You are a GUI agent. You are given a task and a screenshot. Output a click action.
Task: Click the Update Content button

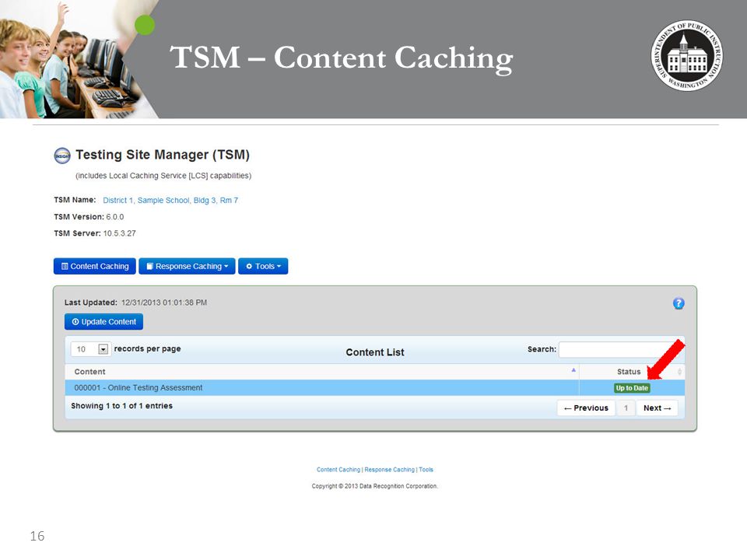point(103,322)
